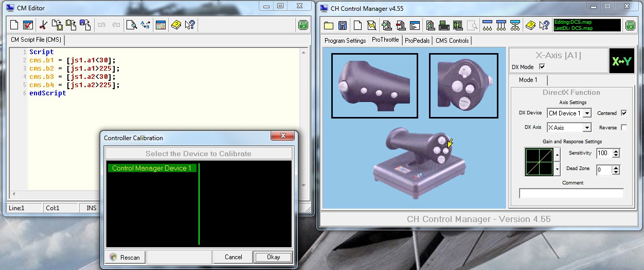Toggle the Centered checkbox
Screen dimensions: 644x270
624,113
